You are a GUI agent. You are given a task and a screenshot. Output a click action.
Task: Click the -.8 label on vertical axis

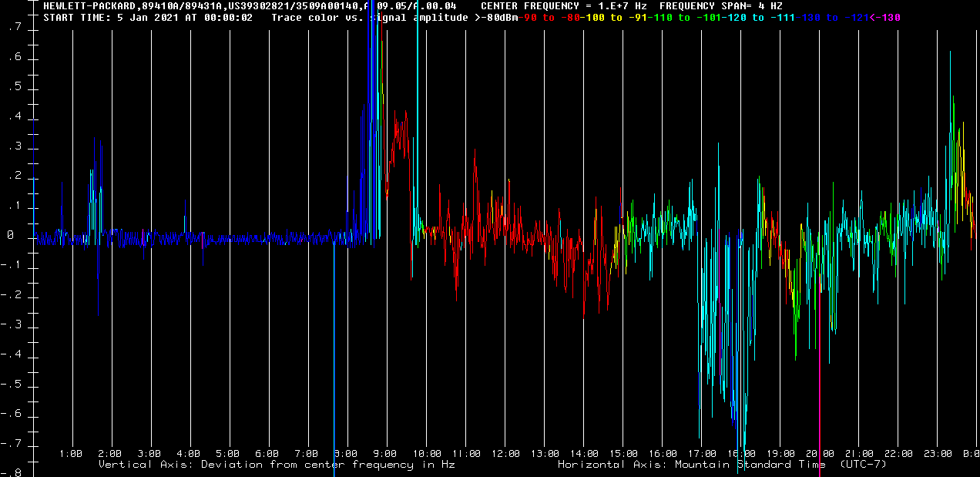point(11,473)
